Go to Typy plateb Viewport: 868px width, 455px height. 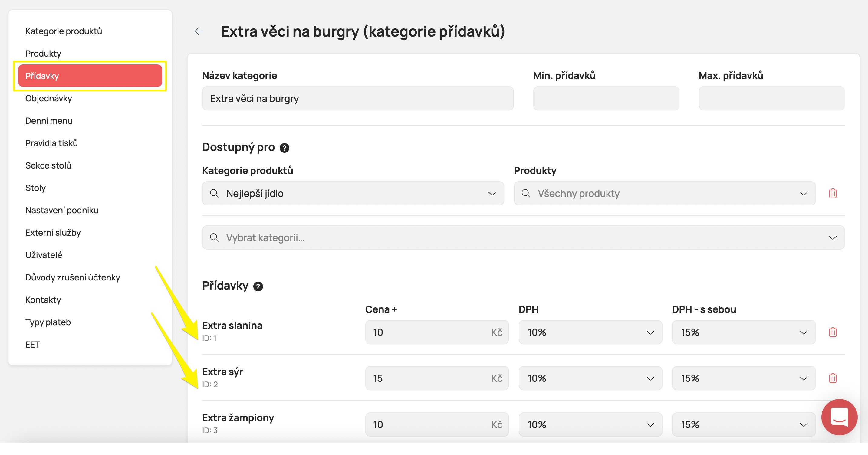[x=48, y=322]
